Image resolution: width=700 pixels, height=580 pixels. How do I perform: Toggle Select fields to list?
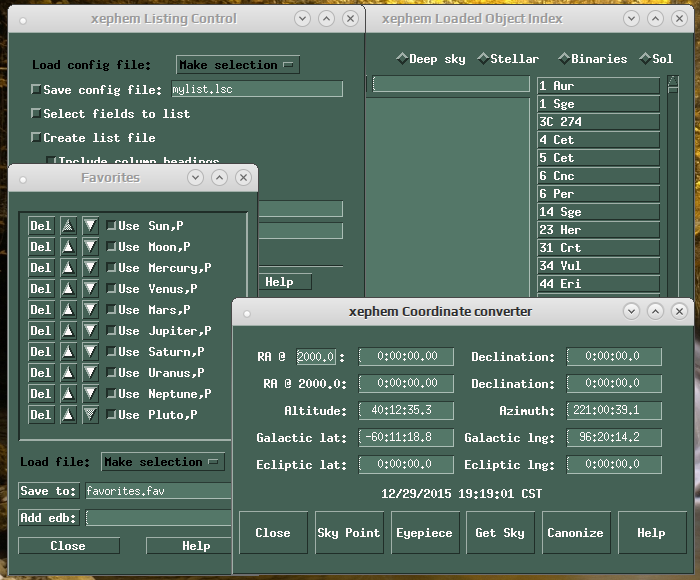[36, 113]
